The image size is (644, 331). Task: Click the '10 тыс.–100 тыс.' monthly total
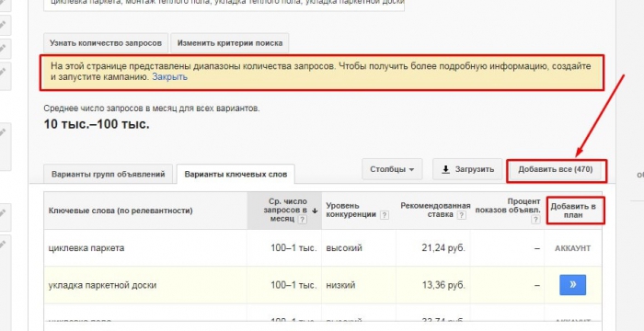pyautogui.click(x=97, y=124)
